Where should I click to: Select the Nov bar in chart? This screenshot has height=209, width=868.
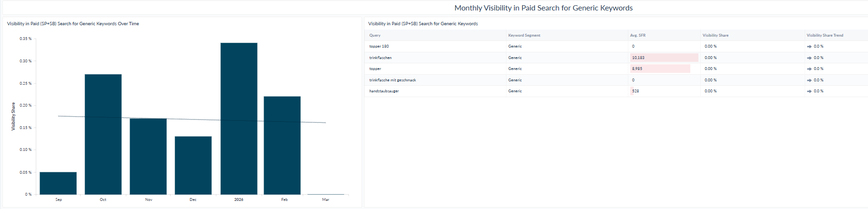[148, 156]
